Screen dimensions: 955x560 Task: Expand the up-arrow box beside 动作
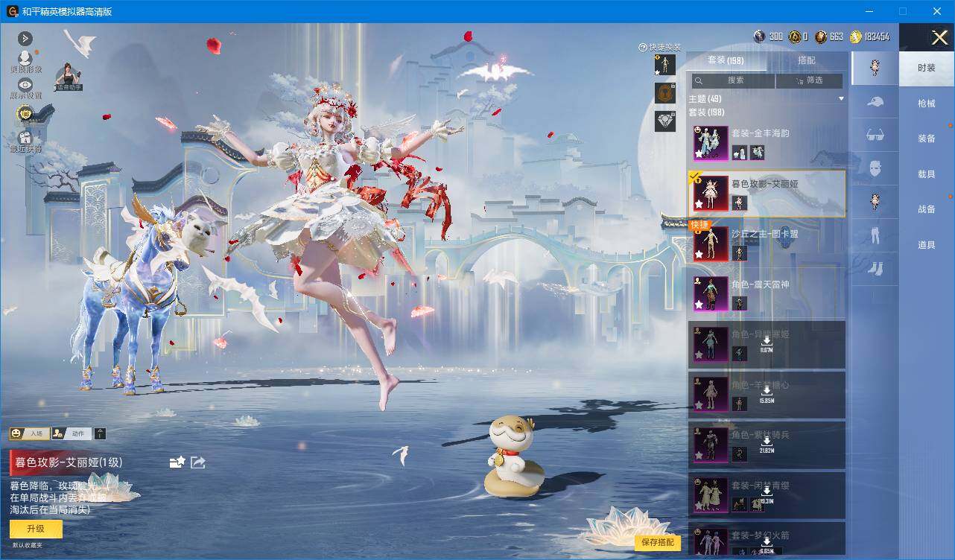tap(101, 433)
